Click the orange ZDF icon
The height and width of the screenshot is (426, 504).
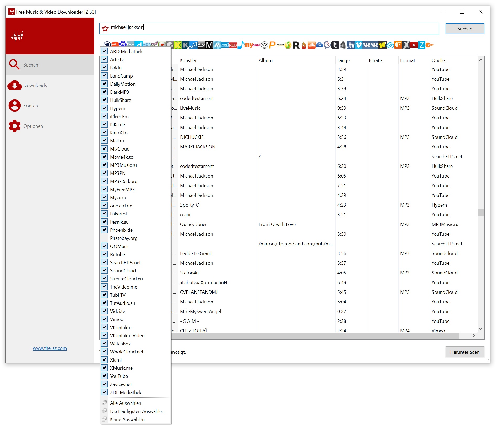[x=430, y=45]
